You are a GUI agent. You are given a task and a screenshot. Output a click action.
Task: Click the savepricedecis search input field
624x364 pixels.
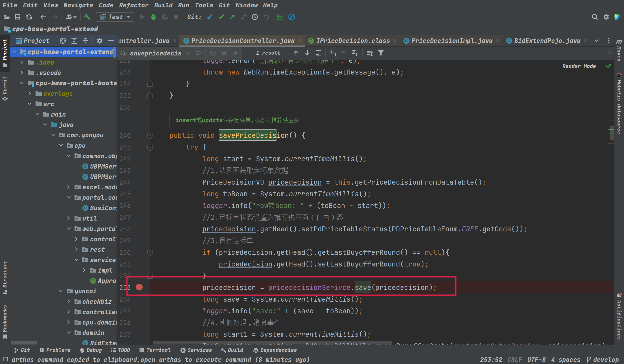coord(156,53)
